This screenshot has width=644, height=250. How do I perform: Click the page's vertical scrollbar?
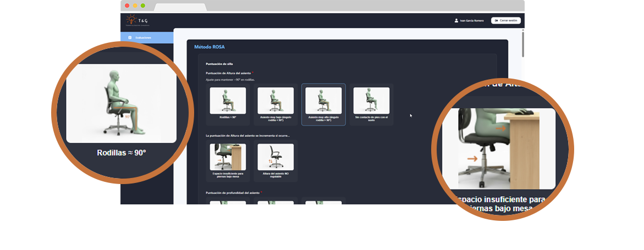[x=522, y=44]
